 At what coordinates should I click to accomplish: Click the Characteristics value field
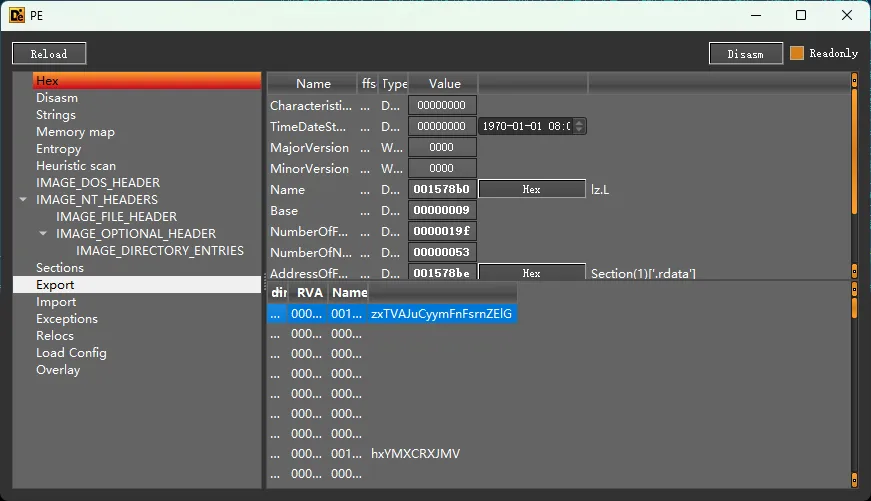tap(442, 105)
